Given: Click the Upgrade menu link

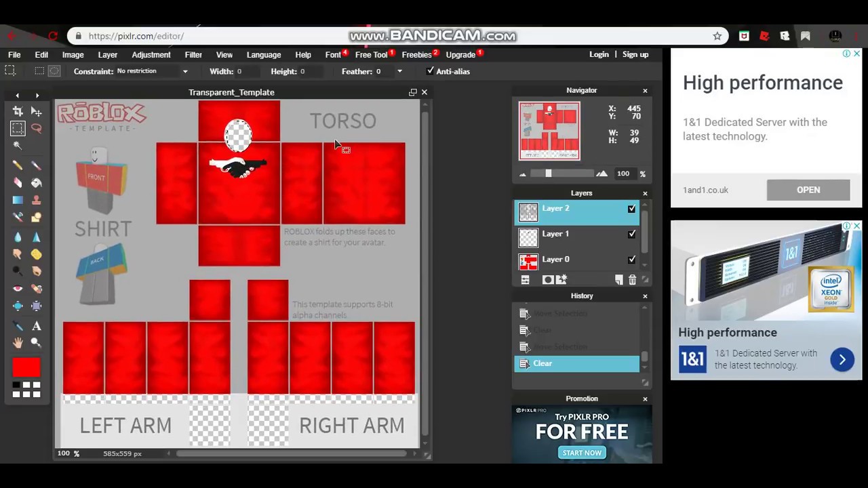Looking at the screenshot, I should coord(460,55).
